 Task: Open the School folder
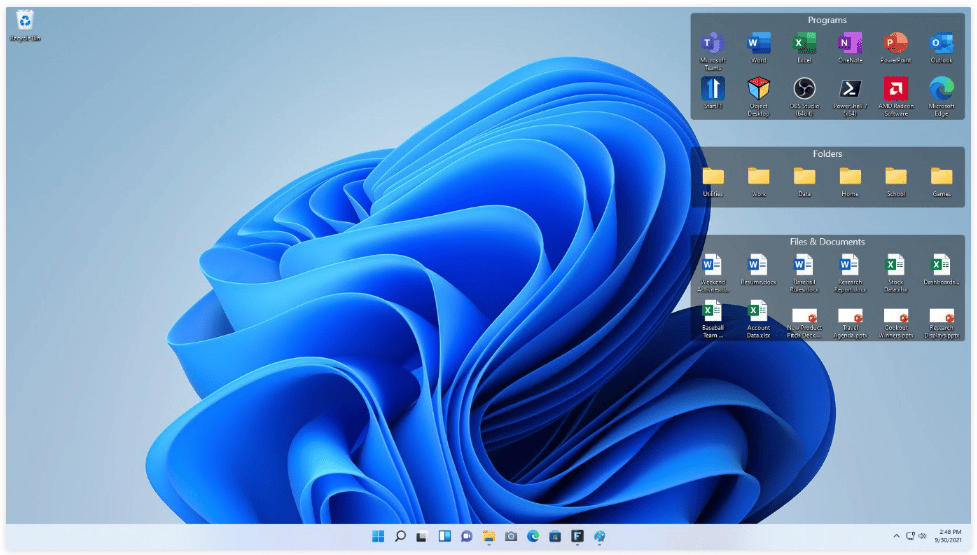point(895,182)
